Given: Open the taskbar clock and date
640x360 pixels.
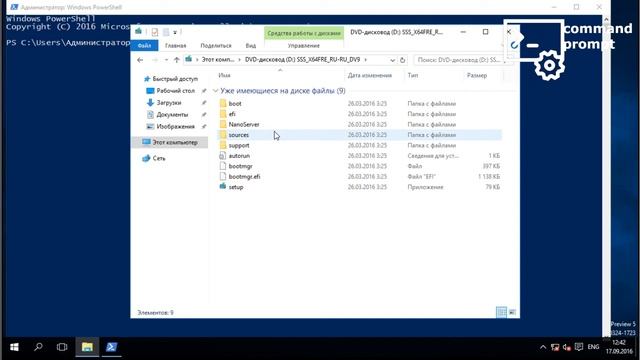Looking at the screenshot, I should [619, 347].
